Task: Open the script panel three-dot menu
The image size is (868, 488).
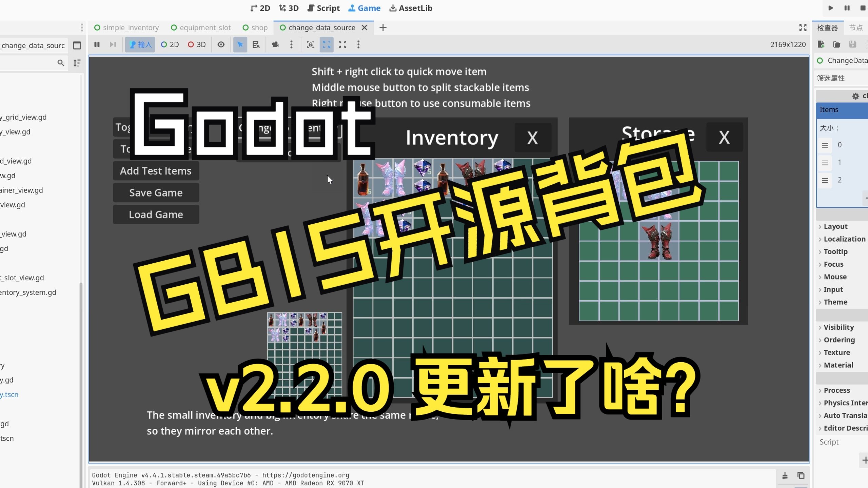Action: click(x=82, y=27)
